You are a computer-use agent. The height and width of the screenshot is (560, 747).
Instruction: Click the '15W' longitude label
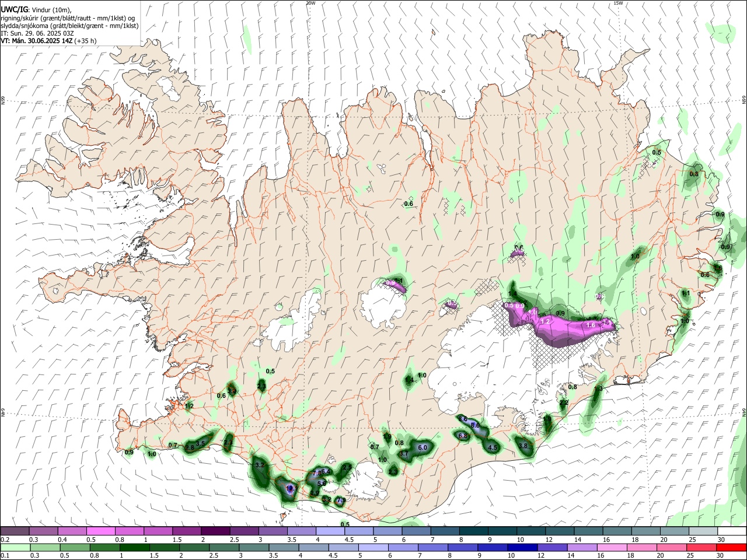click(x=618, y=3)
